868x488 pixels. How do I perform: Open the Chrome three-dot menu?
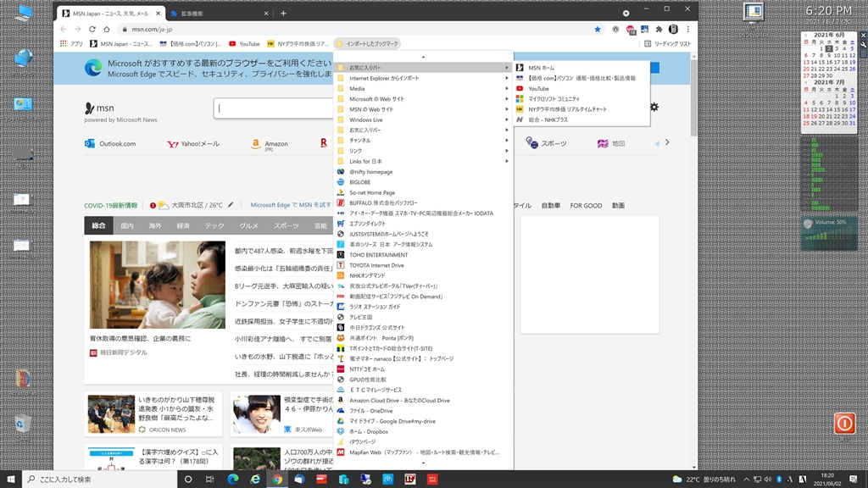pos(688,30)
